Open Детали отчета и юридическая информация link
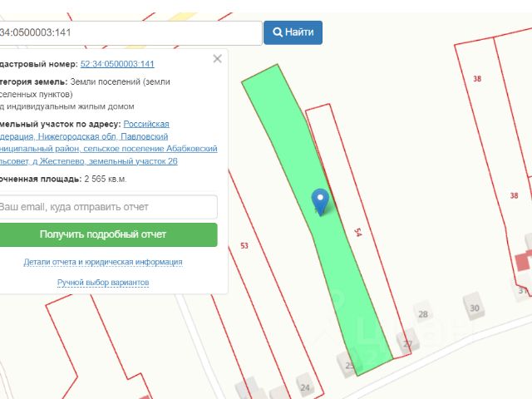Viewport: 532px width, 399px height. click(103, 262)
